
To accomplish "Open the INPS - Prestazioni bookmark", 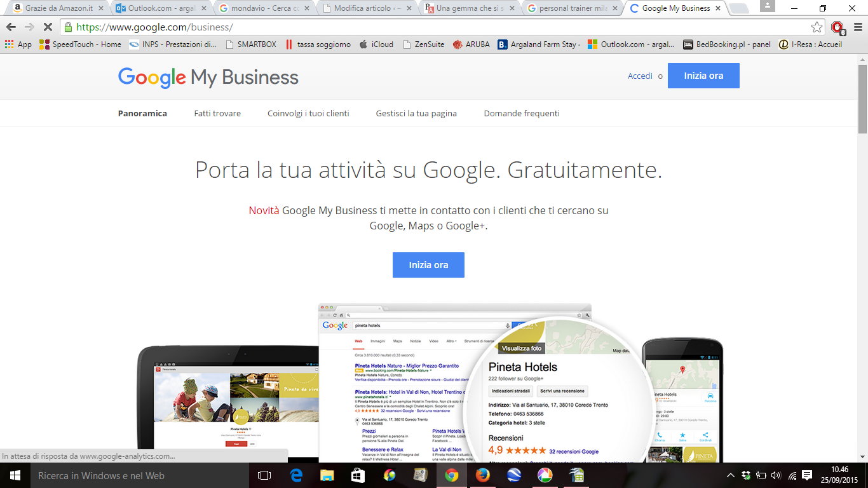I will pos(173,44).
